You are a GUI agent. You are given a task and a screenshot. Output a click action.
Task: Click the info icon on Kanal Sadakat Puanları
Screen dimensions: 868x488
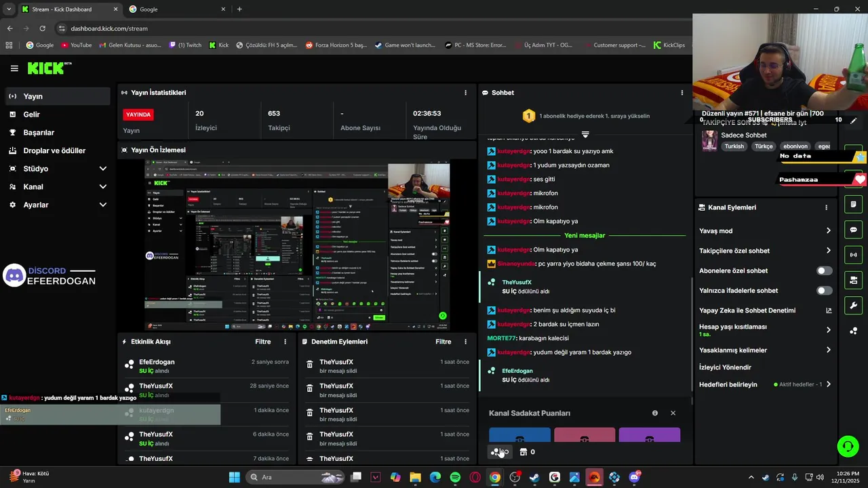[x=655, y=413]
